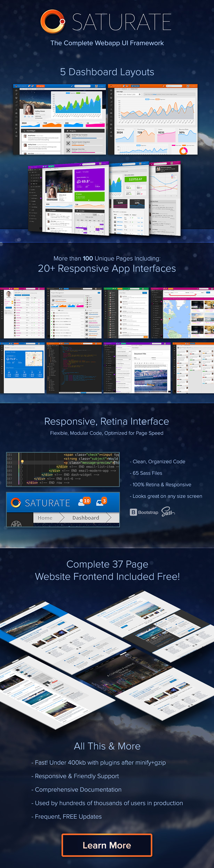
Task: Click the orange donut chart
Action: (x=183, y=151)
